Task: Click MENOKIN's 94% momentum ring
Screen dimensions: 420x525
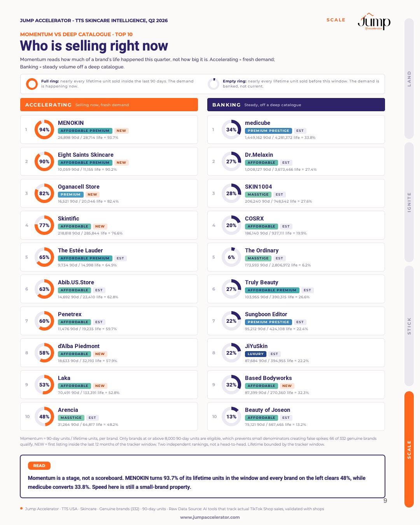Action: point(44,129)
